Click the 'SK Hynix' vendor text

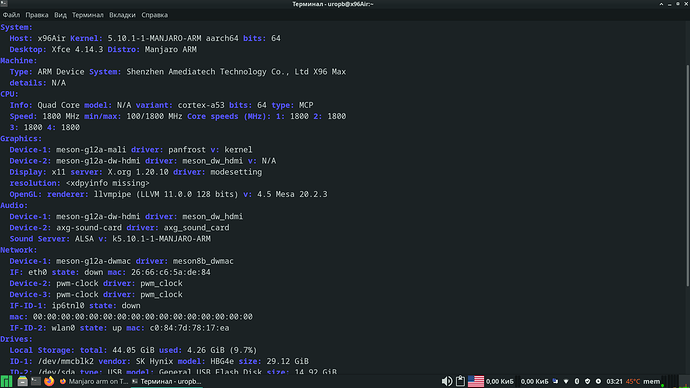(154, 361)
